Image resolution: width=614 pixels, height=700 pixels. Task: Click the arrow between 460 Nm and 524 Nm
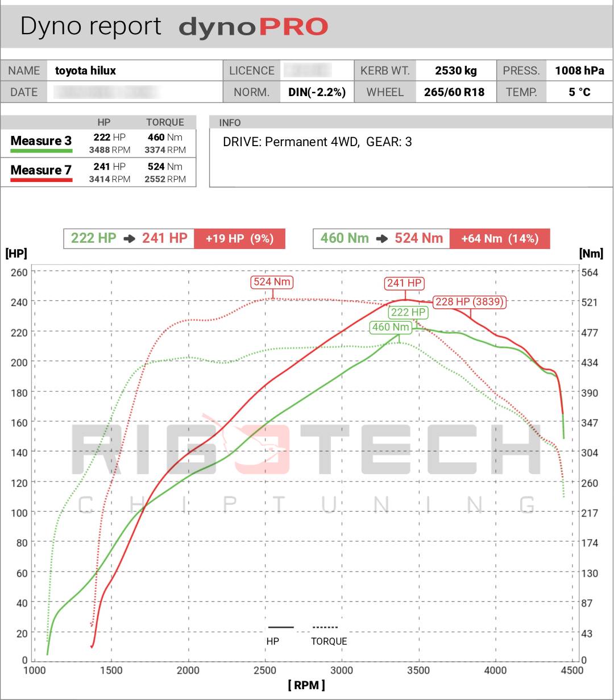point(381,239)
